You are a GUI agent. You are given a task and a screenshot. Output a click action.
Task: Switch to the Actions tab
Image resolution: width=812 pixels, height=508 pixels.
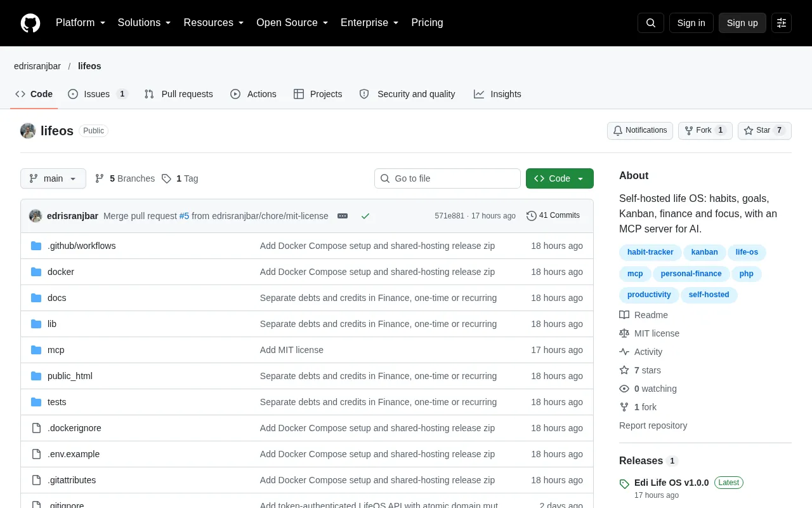tap(253, 94)
